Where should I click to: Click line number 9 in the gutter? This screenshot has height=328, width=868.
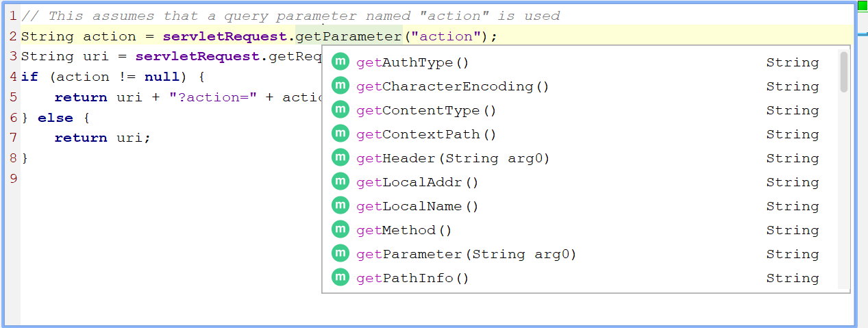(13, 179)
